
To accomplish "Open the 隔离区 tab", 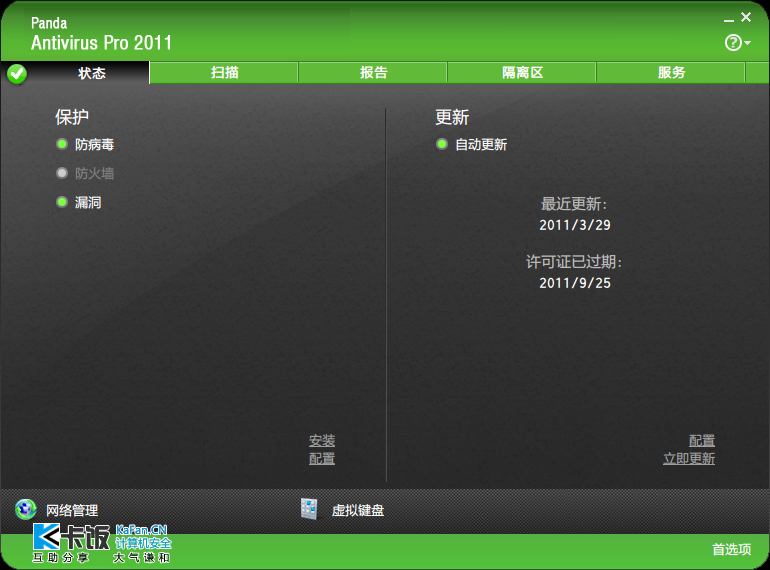I will click(522, 73).
